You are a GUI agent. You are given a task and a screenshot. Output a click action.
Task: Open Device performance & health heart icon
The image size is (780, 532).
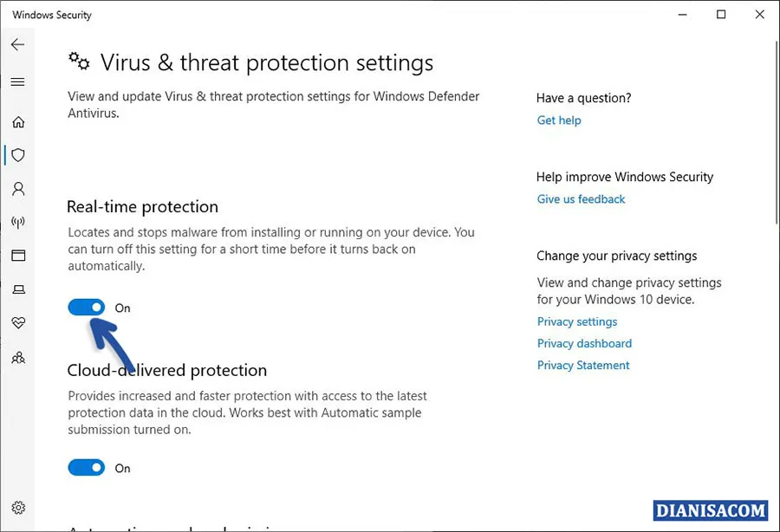pos(18,323)
